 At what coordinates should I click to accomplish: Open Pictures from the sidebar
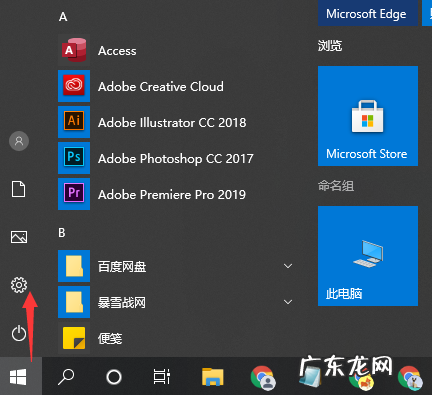[x=19, y=237]
